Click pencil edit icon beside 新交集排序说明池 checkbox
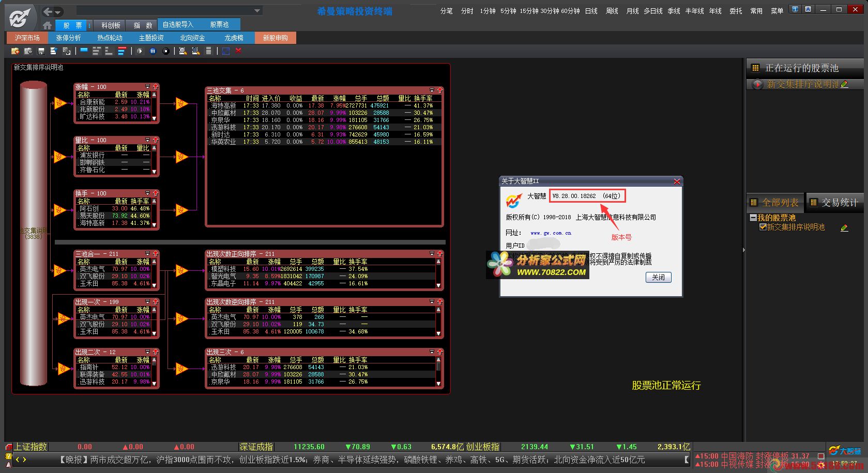This screenshot has width=868, height=473. click(844, 227)
